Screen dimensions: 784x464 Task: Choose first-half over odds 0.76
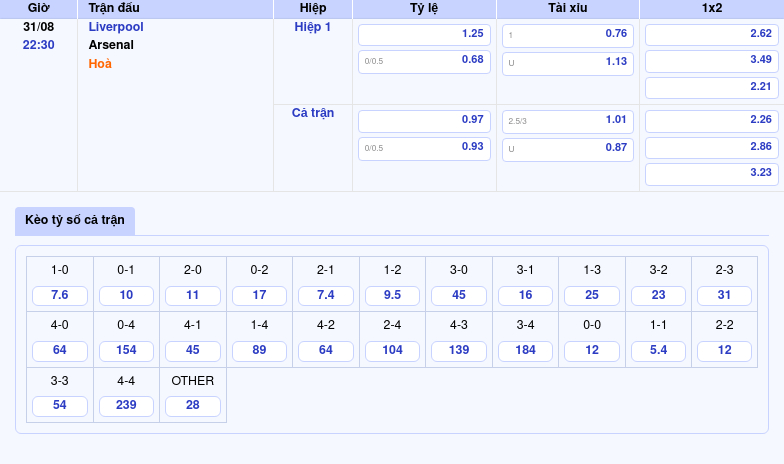pyautogui.click(x=567, y=34)
